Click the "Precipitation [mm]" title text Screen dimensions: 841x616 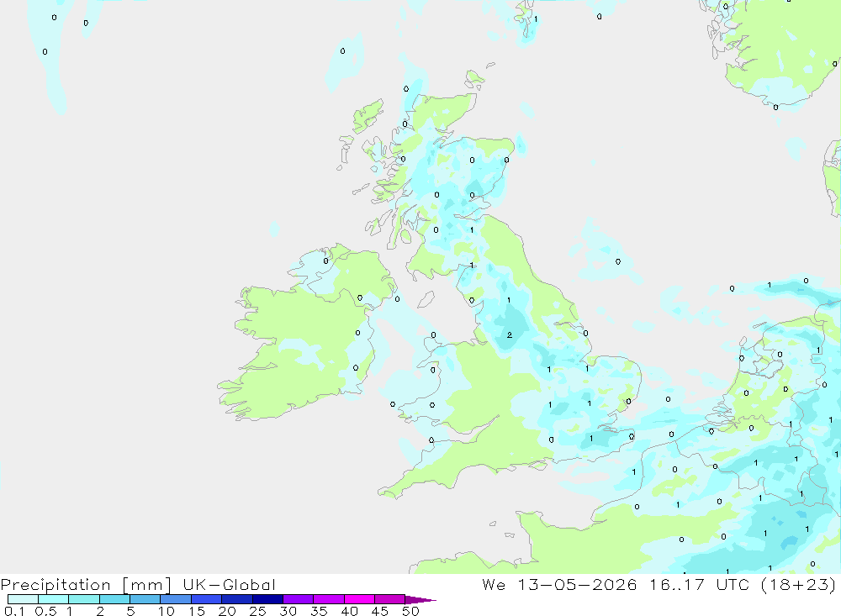pyautogui.click(x=86, y=585)
